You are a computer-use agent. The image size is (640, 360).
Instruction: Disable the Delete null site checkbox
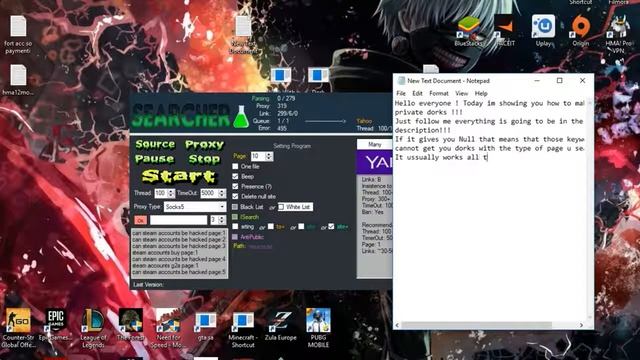235,196
